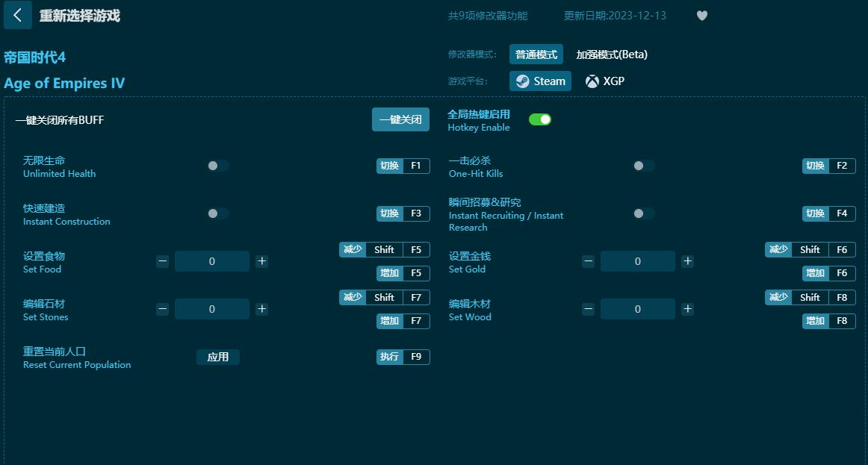The image size is (868, 465).
Task: Click the 增加 F5 hotkey button
Action: [x=403, y=273]
